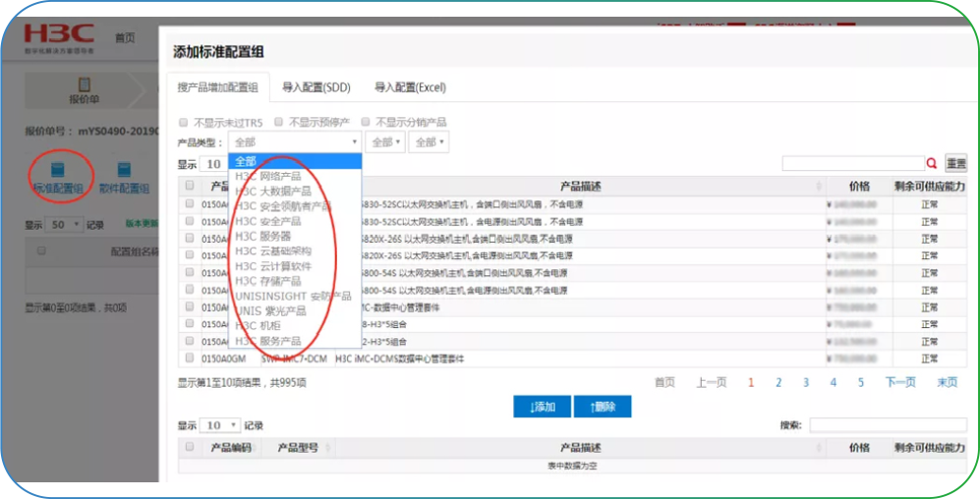The height and width of the screenshot is (499, 980).
Task: Open the second 全部 dropdown
Action: (x=385, y=142)
